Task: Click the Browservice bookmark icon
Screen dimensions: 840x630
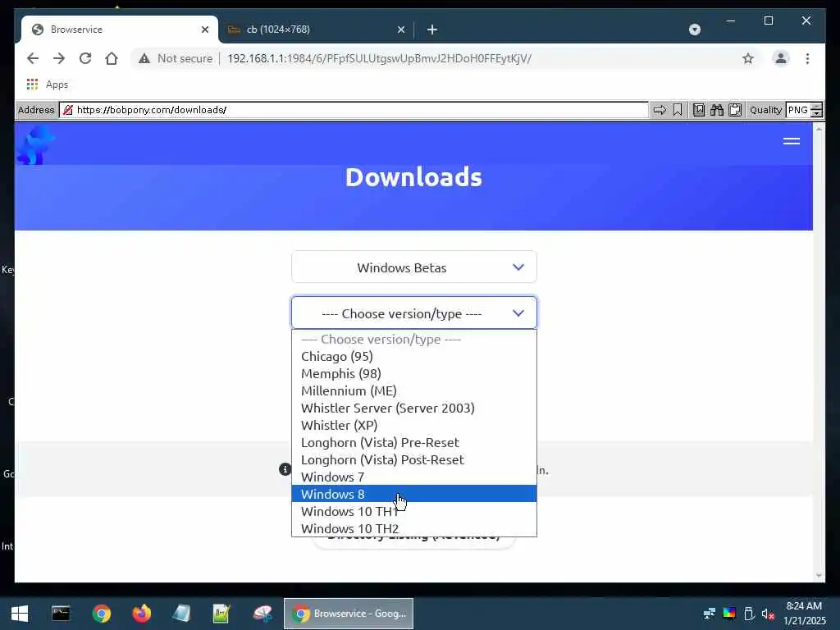Action: pos(678,110)
